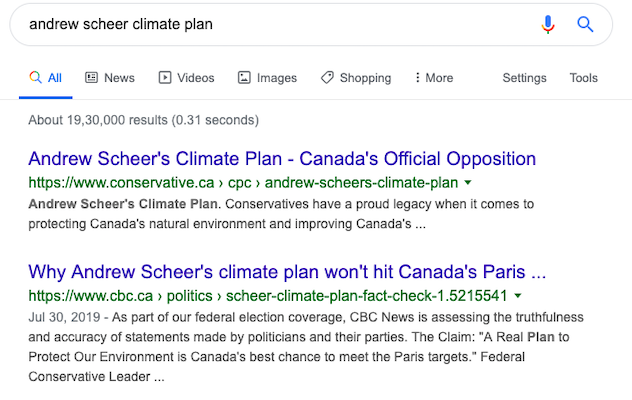632x400 pixels.
Task: Open the search Tools options
Action: (x=583, y=77)
